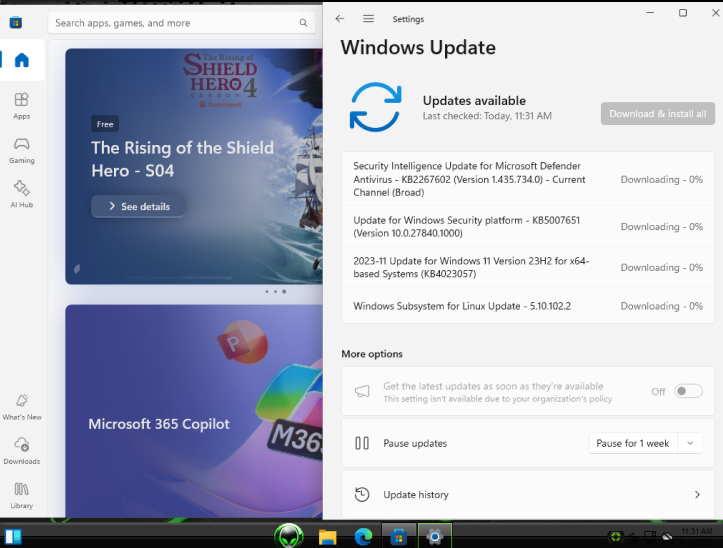Open Library in Microsoft Store sidebar
Viewport: 723px width, 548px height.
(x=22, y=495)
